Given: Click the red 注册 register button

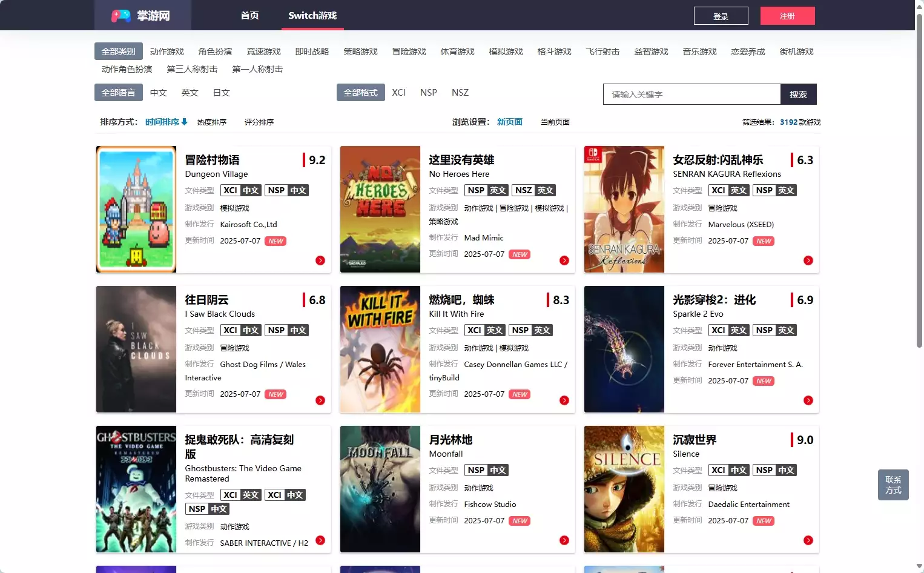Looking at the screenshot, I should pos(788,16).
